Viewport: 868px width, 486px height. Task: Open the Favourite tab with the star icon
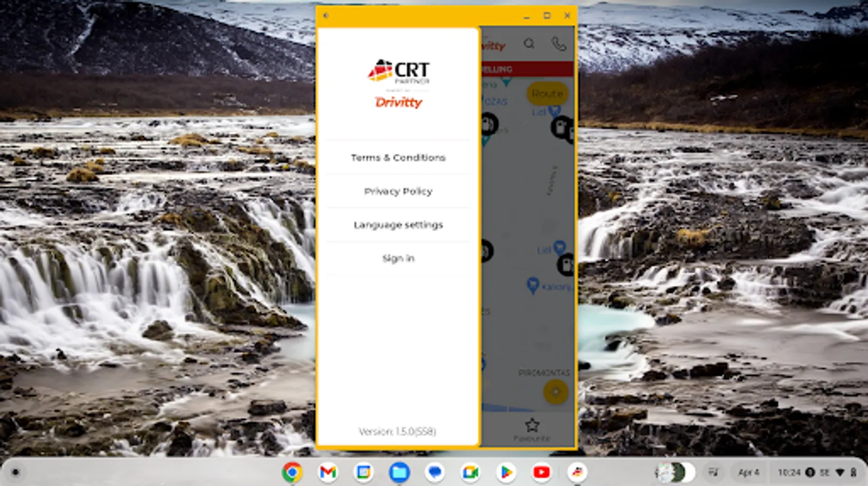(x=532, y=430)
